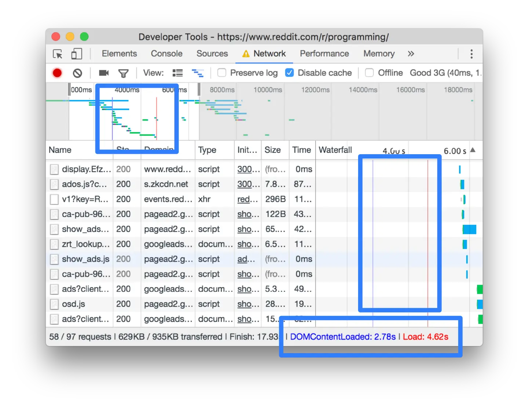Sort by the Time column header

point(302,150)
